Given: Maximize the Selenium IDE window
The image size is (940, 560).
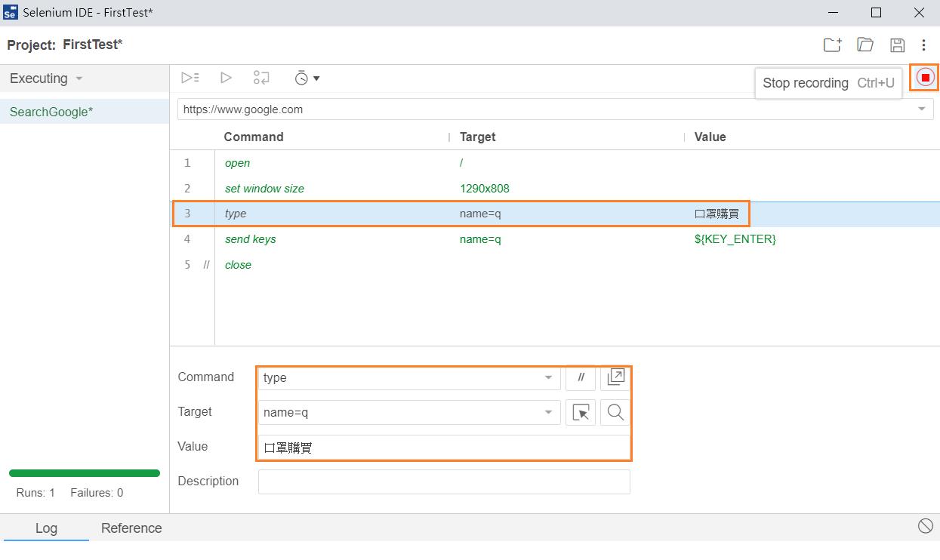Looking at the screenshot, I should (x=876, y=13).
